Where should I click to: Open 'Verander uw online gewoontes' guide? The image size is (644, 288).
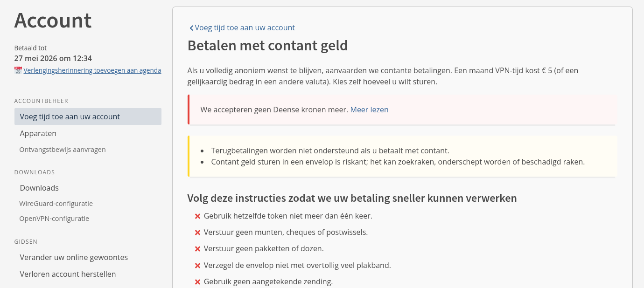pos(74,257)
